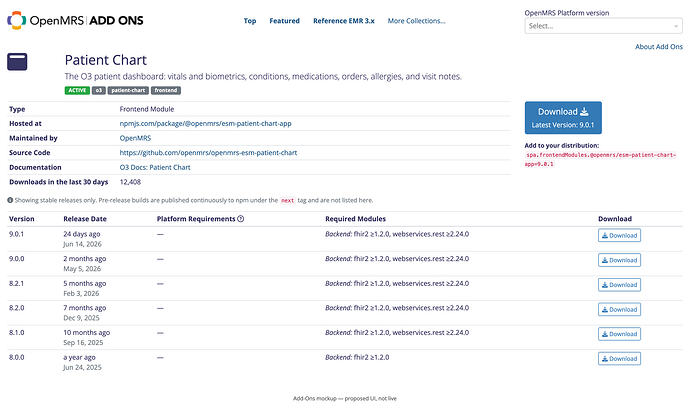Screen dimensions: 690x408
Task: Download version 8.0.0
Action: 619,359
